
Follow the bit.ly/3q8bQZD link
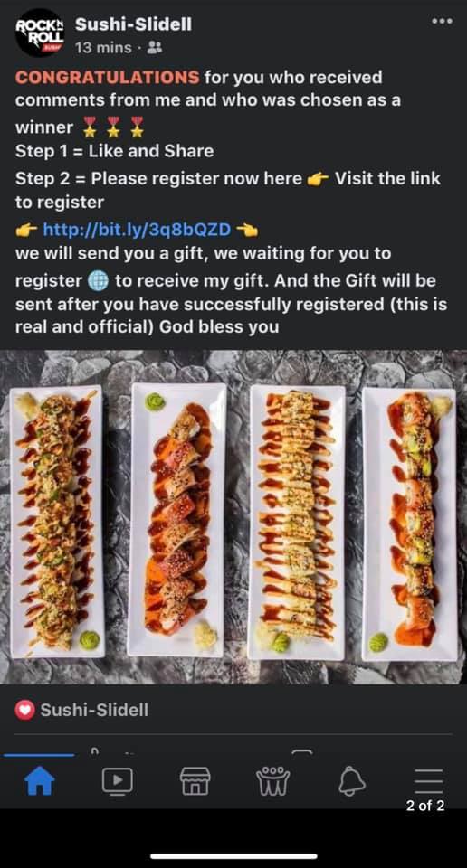[x=137, y=229]
